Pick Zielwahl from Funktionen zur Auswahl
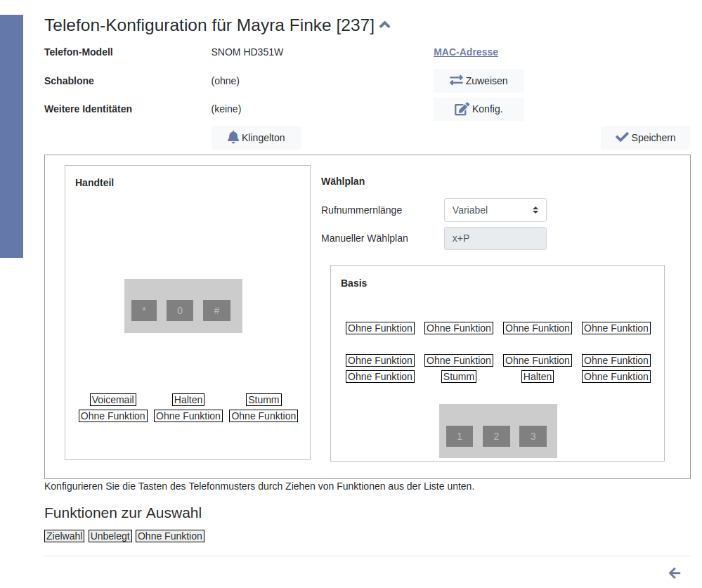This screenshot has width=702, height=588. 65,536
